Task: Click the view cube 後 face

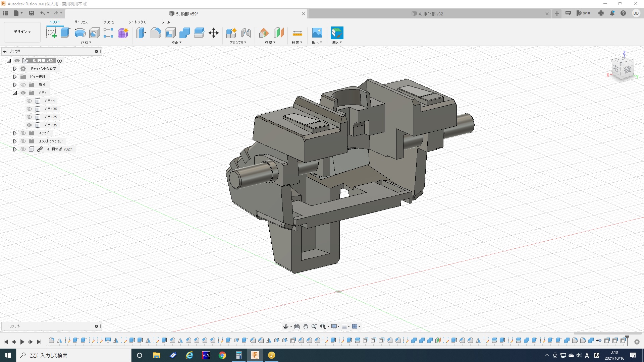Action: tap(627, 70)
